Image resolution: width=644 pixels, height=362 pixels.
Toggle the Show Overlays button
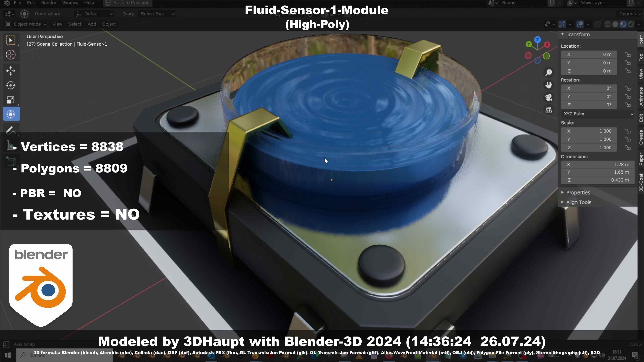coord(580,24)
